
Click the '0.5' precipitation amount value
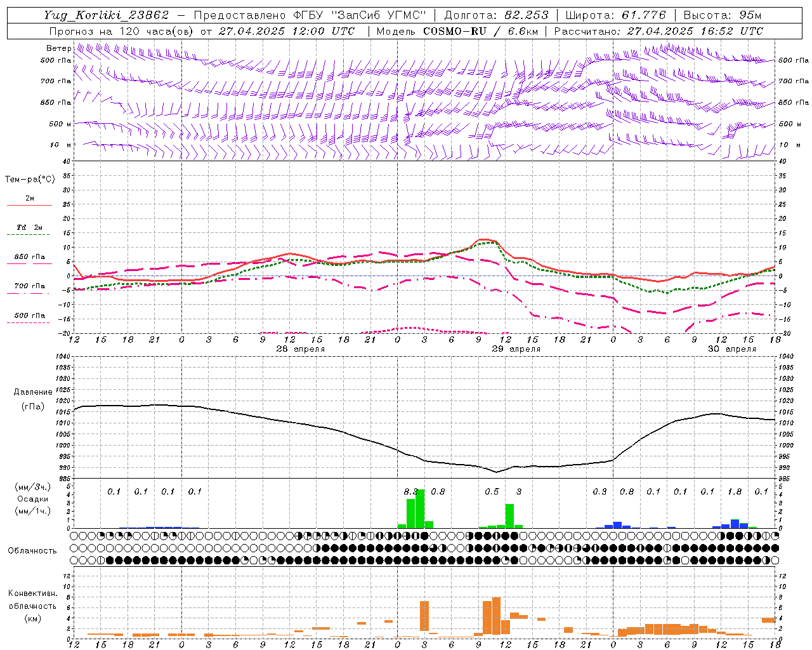pos(492,492)
